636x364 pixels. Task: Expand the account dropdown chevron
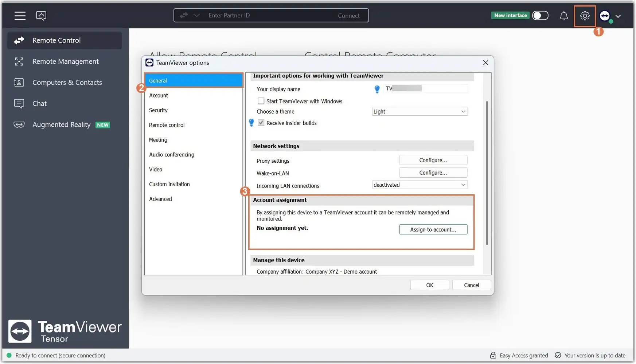(618, 16)
